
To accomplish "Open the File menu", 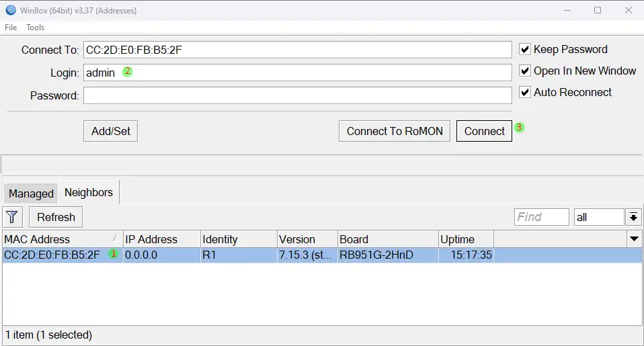I will tap(11, 28).
